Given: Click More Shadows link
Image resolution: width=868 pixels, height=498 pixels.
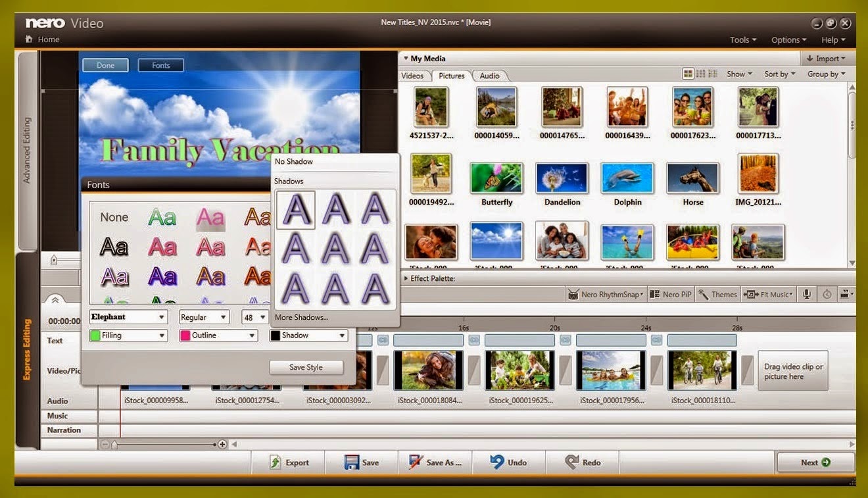Looking at the screenshot, I should pyautogui.click(x=301, y=317).
